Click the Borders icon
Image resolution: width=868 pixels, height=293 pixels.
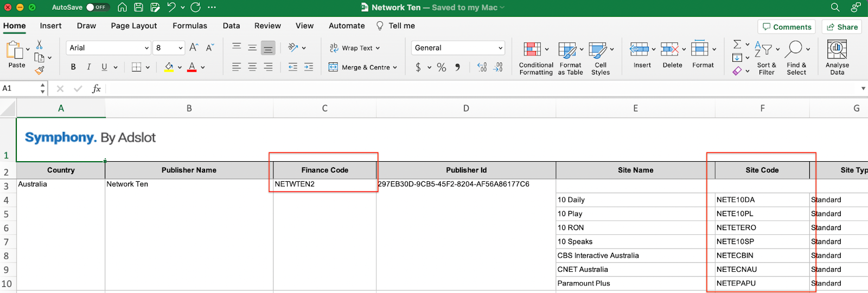(x=137, y=67)
